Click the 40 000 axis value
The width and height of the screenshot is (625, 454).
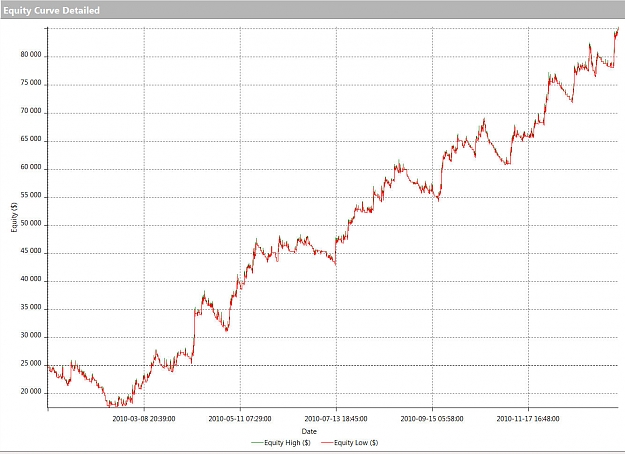tap(31, 279)
